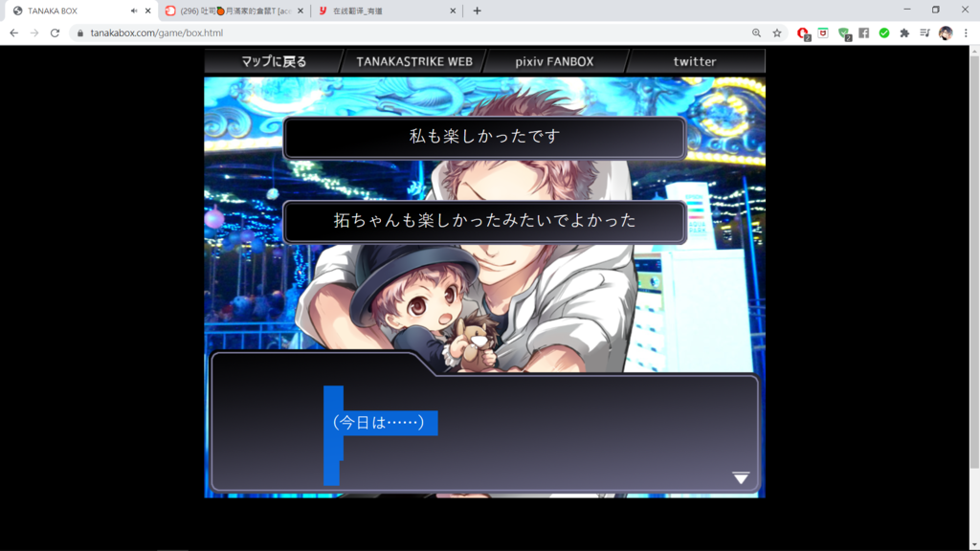This screenshot has height=551, width=980.
Task: Open the green checkmark extension
Action: (x=884, y=33)
